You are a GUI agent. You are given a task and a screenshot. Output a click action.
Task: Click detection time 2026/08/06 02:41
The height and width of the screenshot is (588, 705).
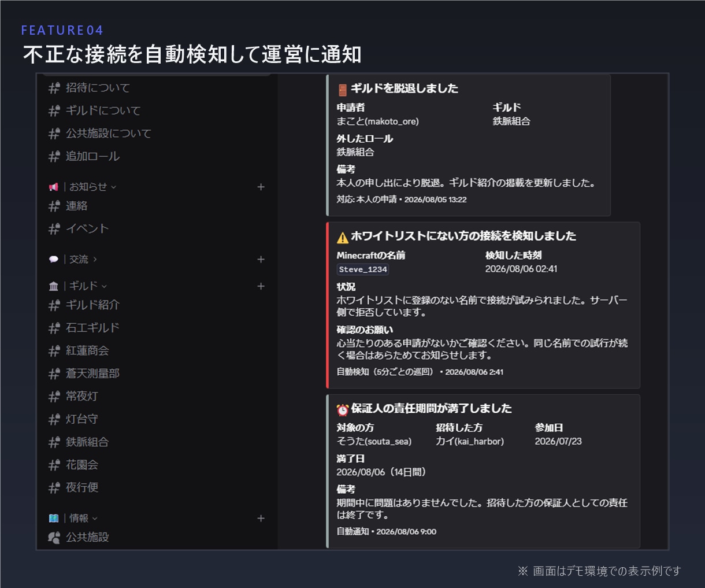point(521,269)
